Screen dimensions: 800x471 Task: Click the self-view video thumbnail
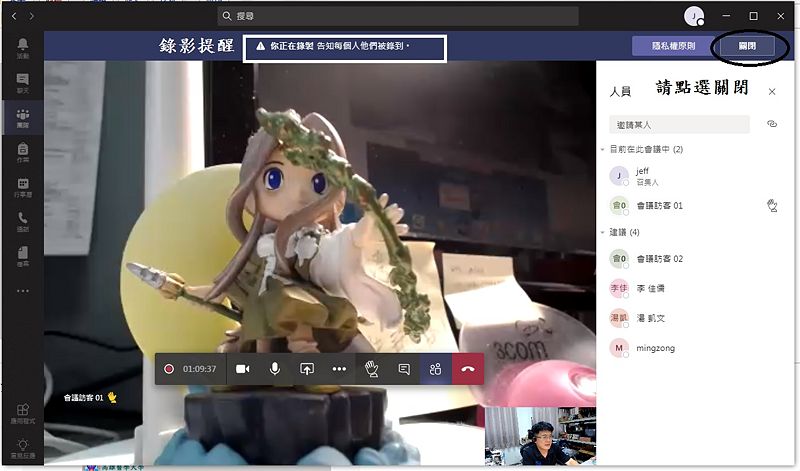click(x=540, y=436)
